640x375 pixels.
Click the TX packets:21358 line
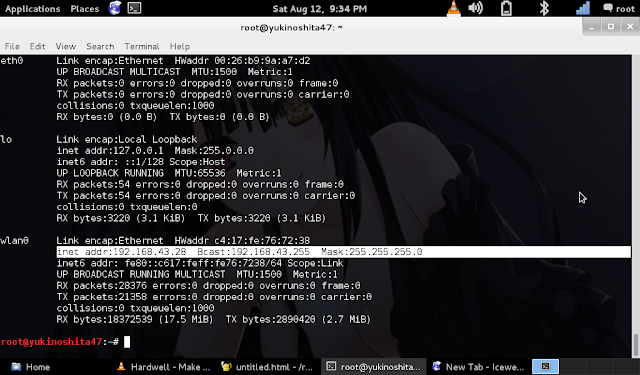point(214,297)
